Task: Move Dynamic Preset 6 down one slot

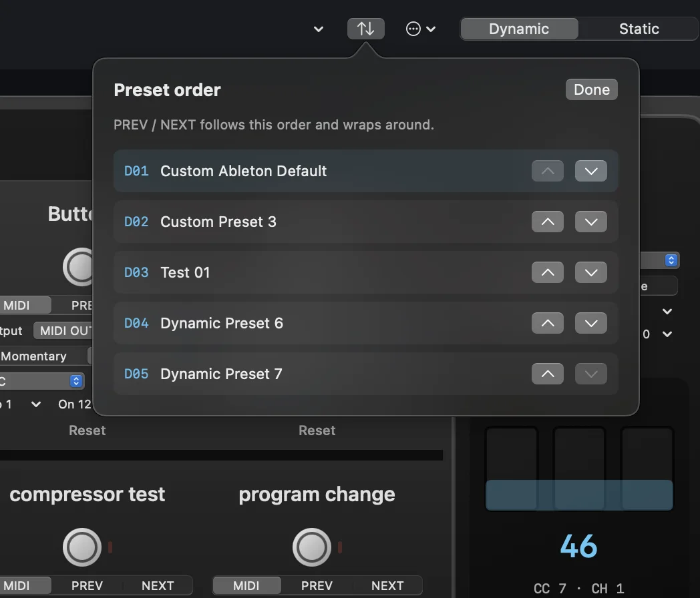Action: [590, 323]
